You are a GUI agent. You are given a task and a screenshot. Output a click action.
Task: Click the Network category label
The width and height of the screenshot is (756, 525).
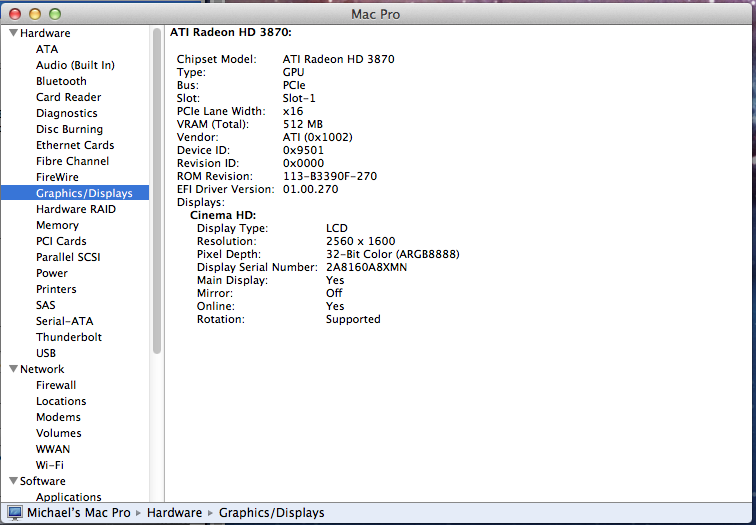42,369
